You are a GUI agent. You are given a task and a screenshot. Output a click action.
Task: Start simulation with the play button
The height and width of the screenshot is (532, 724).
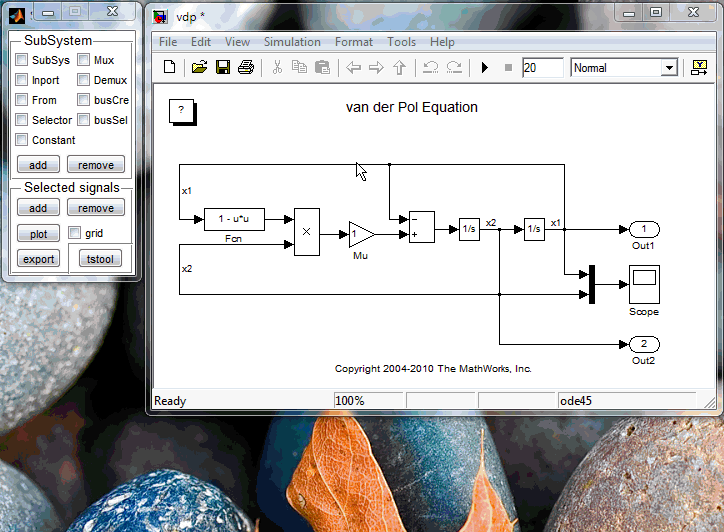coord(485,68)
